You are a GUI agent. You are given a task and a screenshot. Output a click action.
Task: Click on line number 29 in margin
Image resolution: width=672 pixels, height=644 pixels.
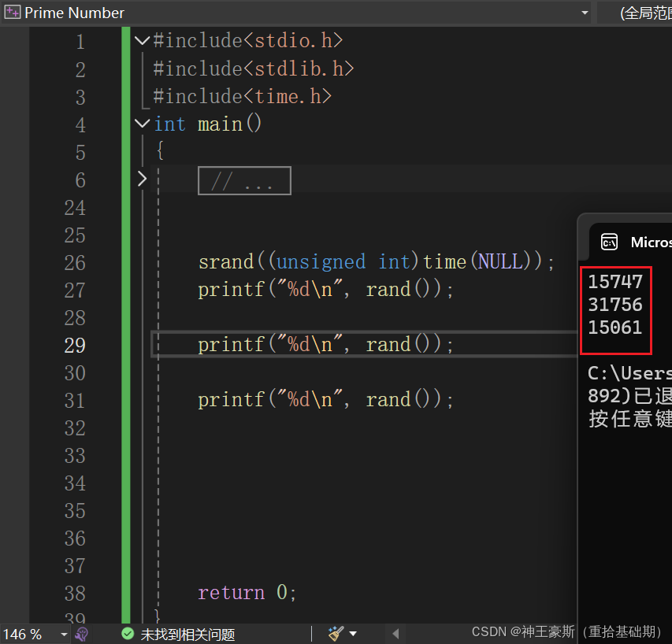tap(75, 345)
